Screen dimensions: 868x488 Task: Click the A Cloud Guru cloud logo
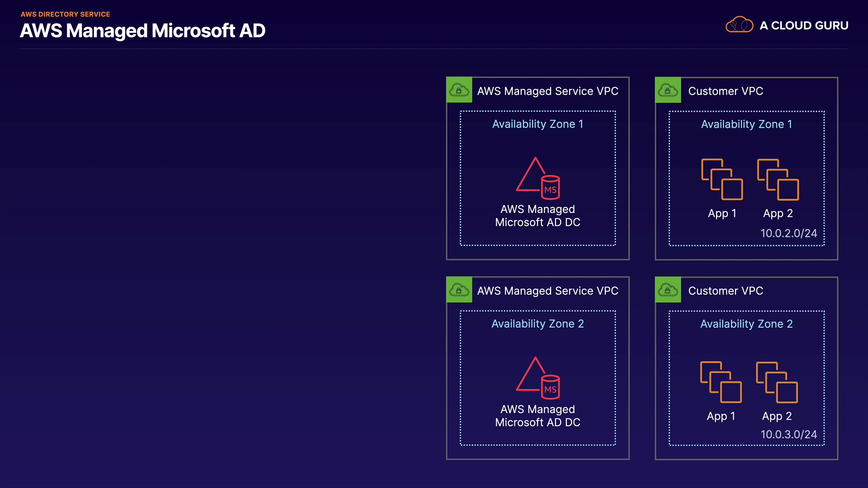click(739, 25)
